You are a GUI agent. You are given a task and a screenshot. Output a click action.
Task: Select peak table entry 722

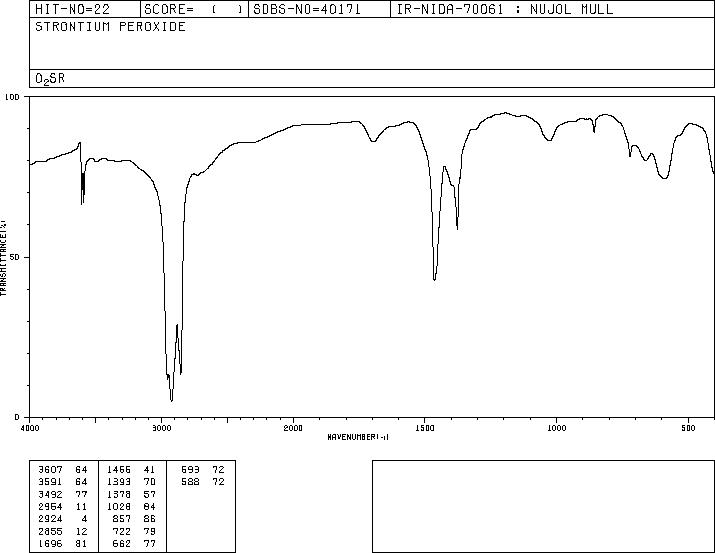pos(122,532)
